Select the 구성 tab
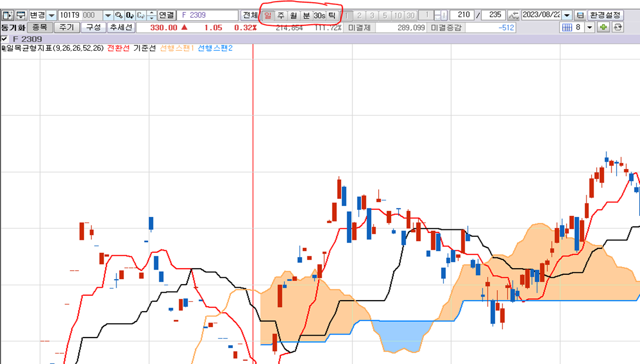The height and width of the screenshot is (364, 640). coord(93,27)
